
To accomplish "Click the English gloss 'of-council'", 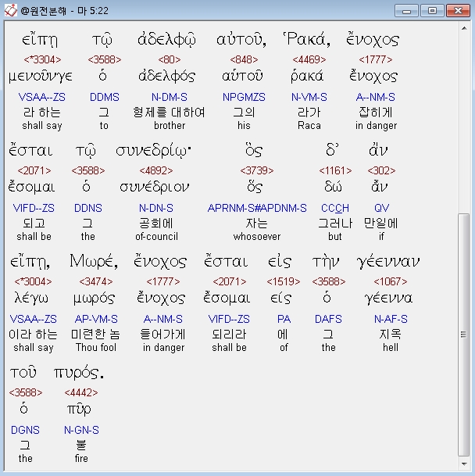I will click(x=156, y=237).
